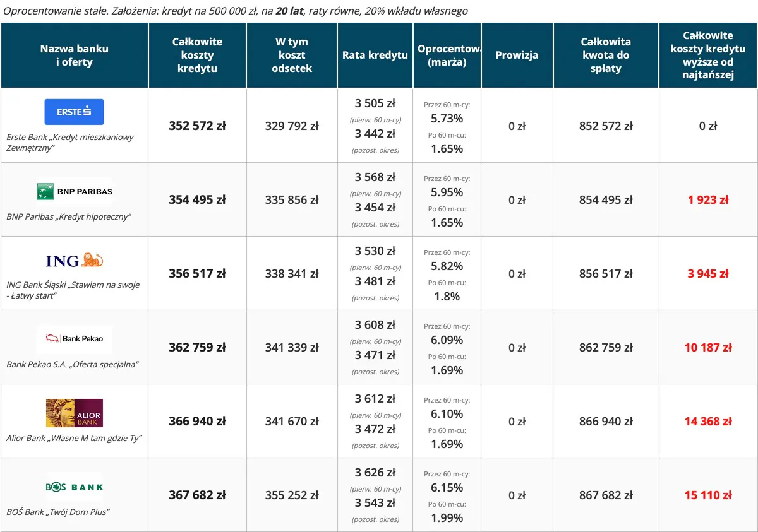758x532 pixels.
Task: Click the interest cost 341 339 zł
Action: pos(292,347)
